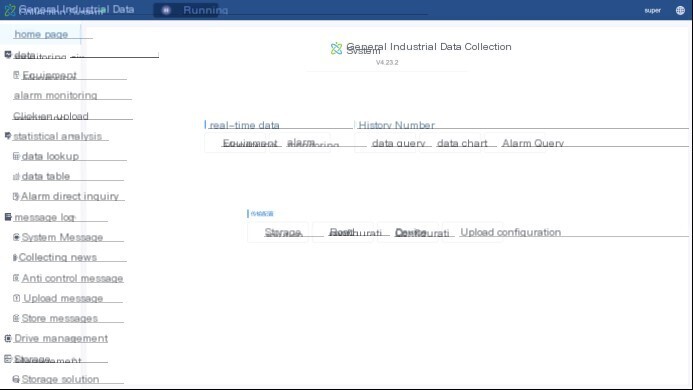
Task: Open alarm monitoring in the sidebar
Action: click(55, 95)
